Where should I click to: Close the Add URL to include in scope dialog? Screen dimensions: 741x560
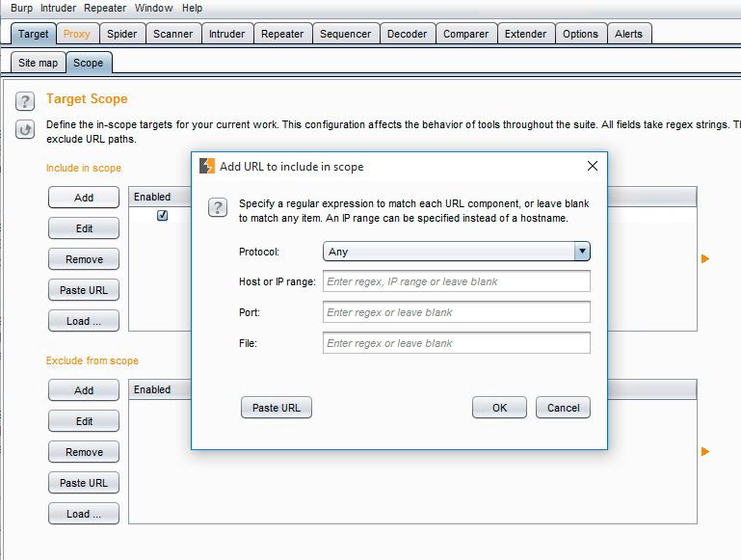click(x=593, y=166)
